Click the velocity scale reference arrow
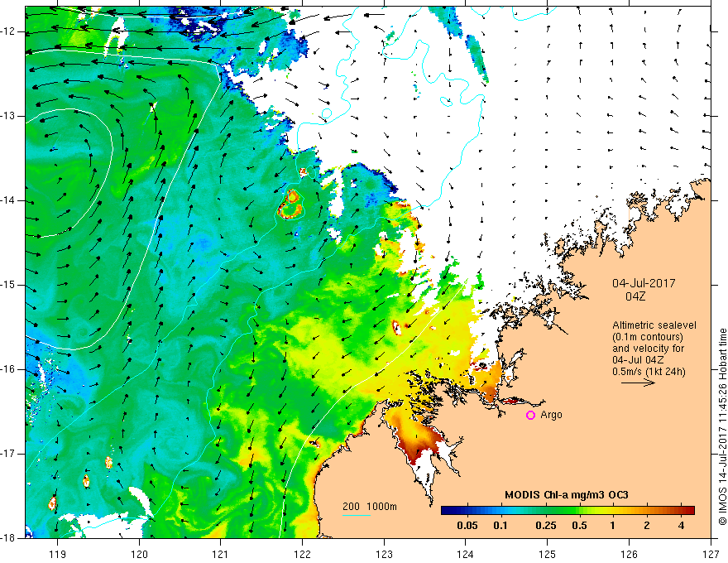 [638, 383]
